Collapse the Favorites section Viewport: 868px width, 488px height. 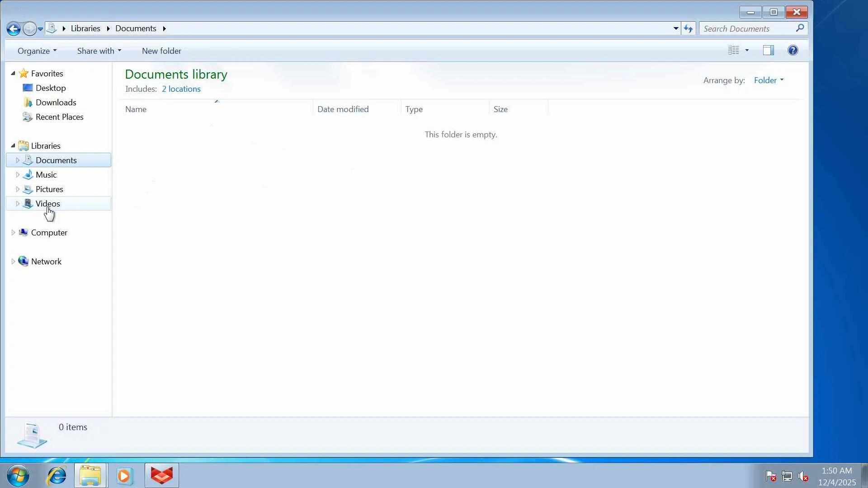click(x=13, y=73)
